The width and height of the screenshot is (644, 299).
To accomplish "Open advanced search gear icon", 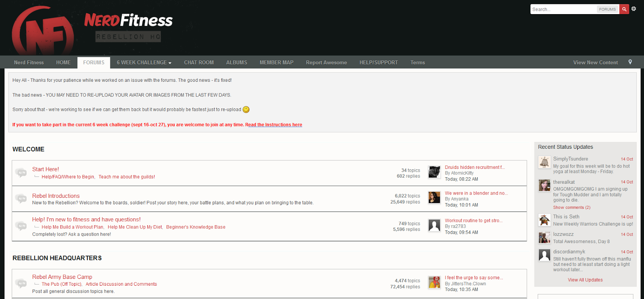I will (x=634, y=9).
